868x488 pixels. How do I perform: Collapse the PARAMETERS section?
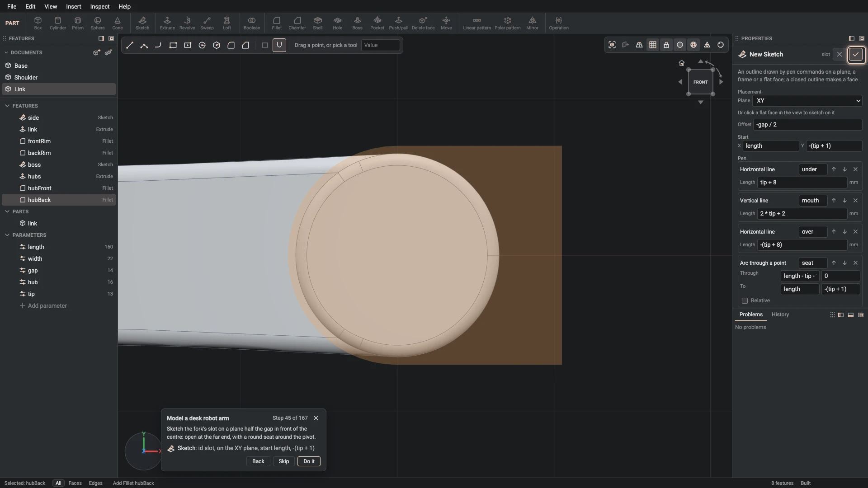click(x=7, y=235)
